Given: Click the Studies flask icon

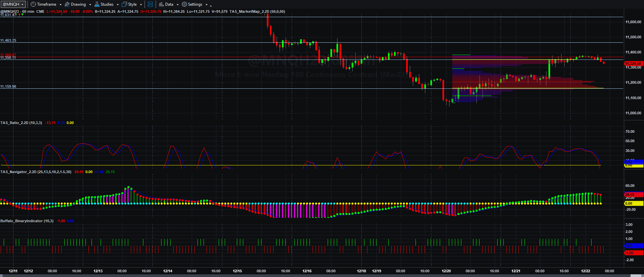Looking at the screenshot, I should [97, 4].
